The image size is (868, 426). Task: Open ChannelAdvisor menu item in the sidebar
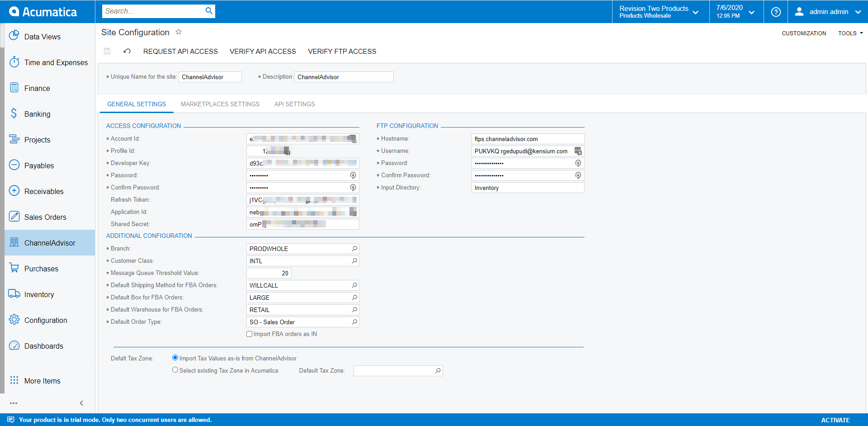[50, 243]
